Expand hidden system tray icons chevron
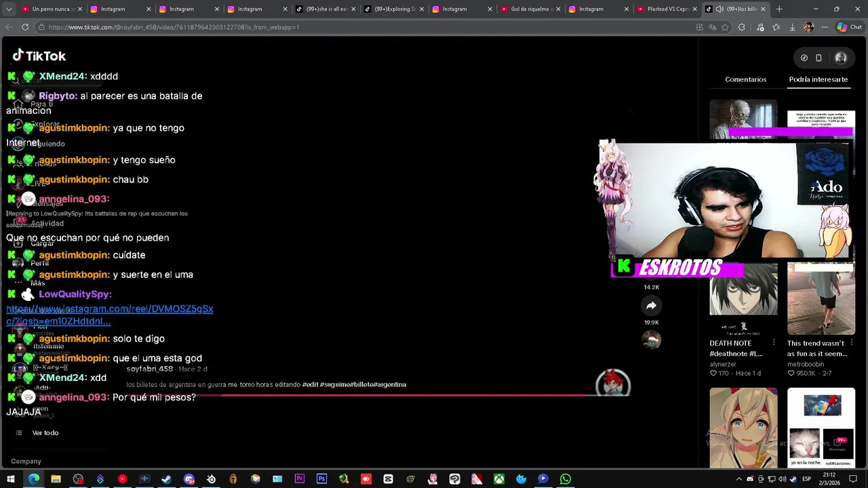The image size is (868, 488). tap(739, 479)
